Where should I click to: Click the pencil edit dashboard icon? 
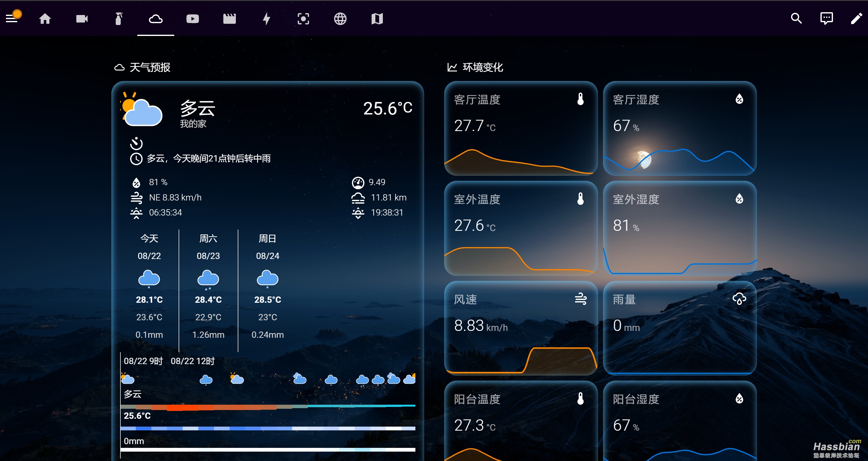tap(856, 18)
